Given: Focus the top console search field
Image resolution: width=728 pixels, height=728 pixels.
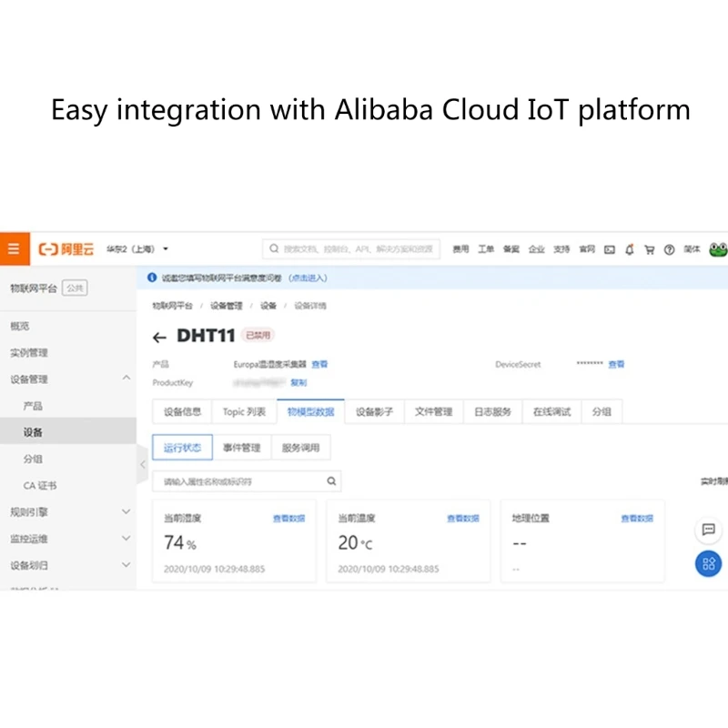Looking at the screenshot, I should click(351, 248).
